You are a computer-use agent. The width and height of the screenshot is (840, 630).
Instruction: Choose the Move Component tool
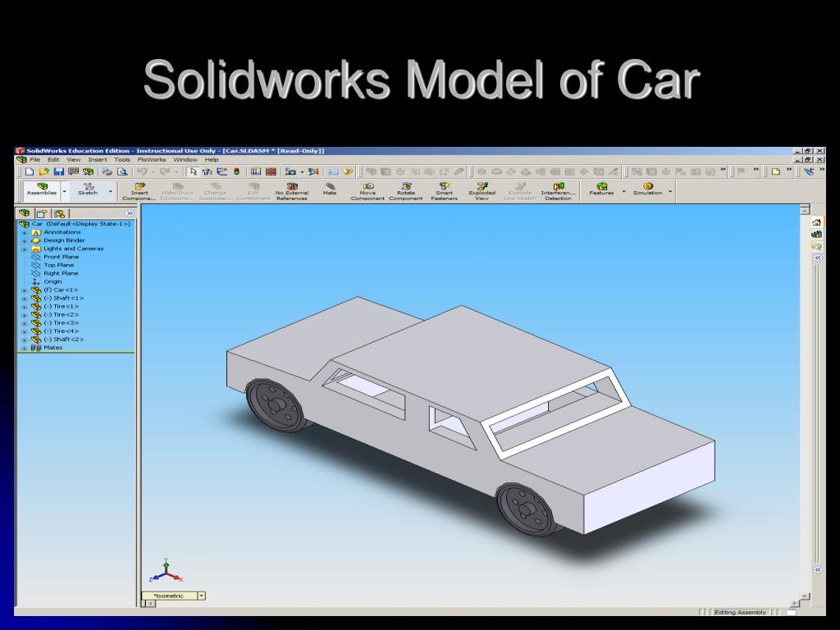pos(367,192)
